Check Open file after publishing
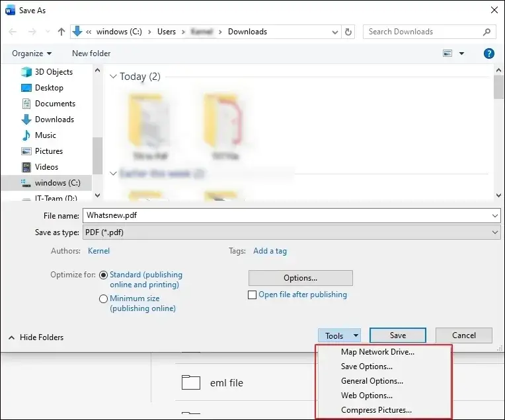Image resolution: width=505 pixels, height=420 pixels. [x=252, y=295]
